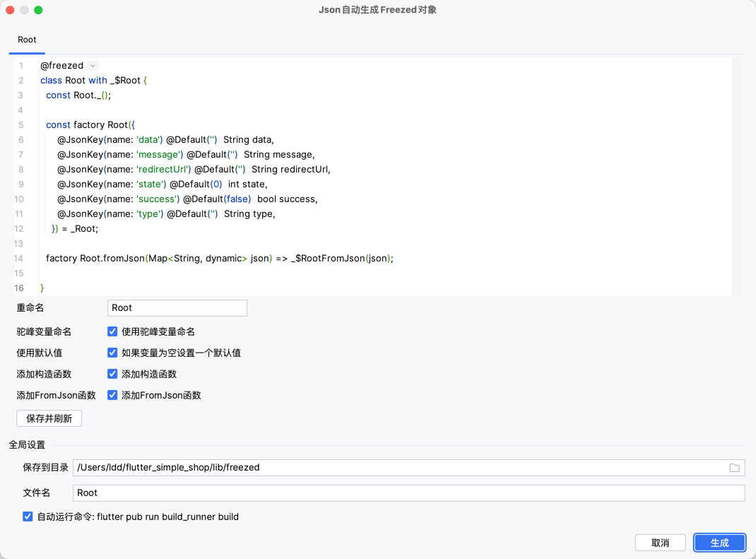Close the dialog with the red window button

[x=11, y=10]
